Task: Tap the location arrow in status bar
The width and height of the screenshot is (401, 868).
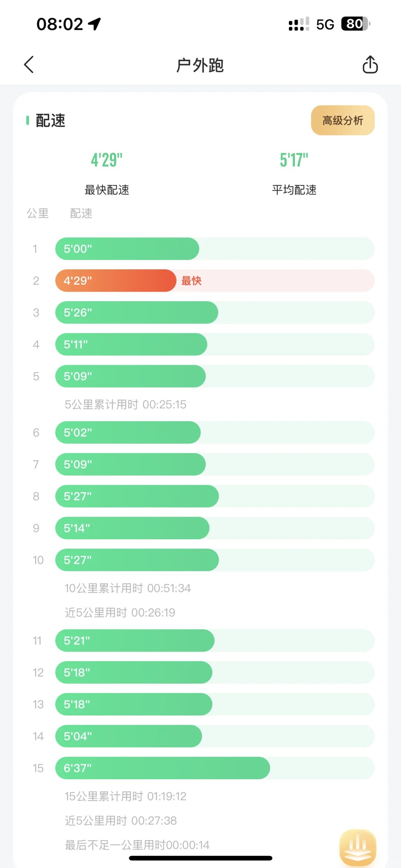Action: point(94,24)
